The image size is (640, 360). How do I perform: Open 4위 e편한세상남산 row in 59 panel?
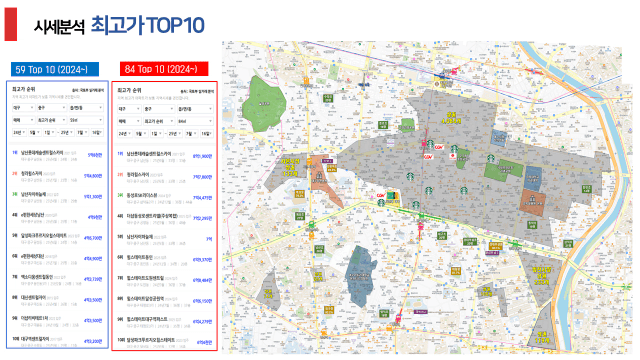[x=57, y=218]
